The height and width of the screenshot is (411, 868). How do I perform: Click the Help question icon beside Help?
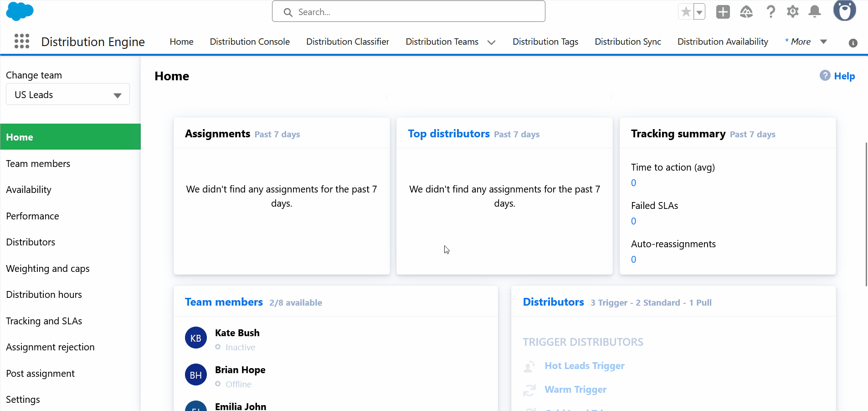825,75
